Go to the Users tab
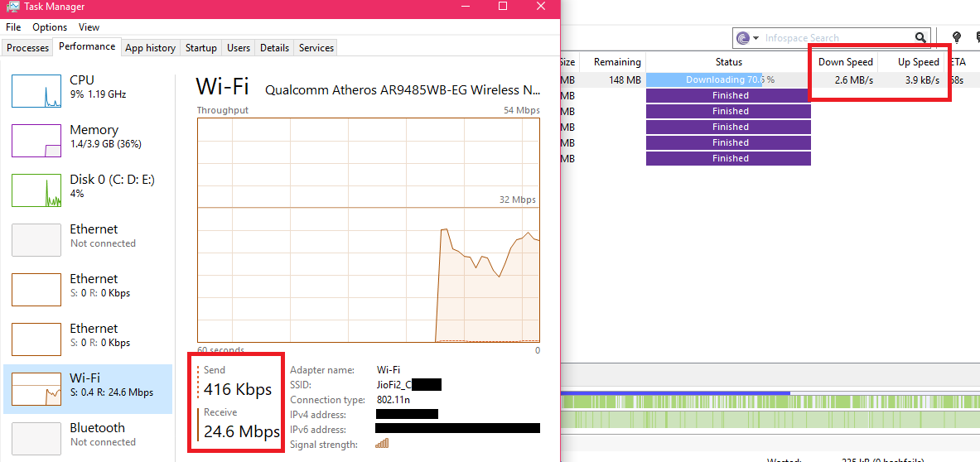The height and width of the screenshot is (462, 980). 238,47
